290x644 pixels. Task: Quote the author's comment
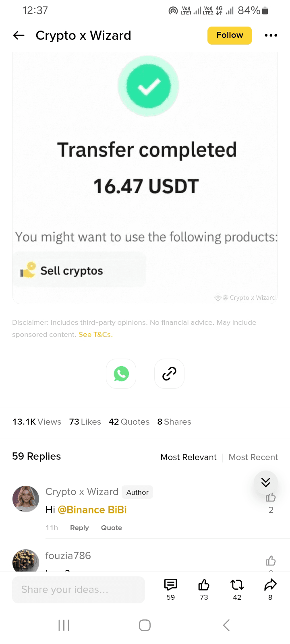point(111,528)
